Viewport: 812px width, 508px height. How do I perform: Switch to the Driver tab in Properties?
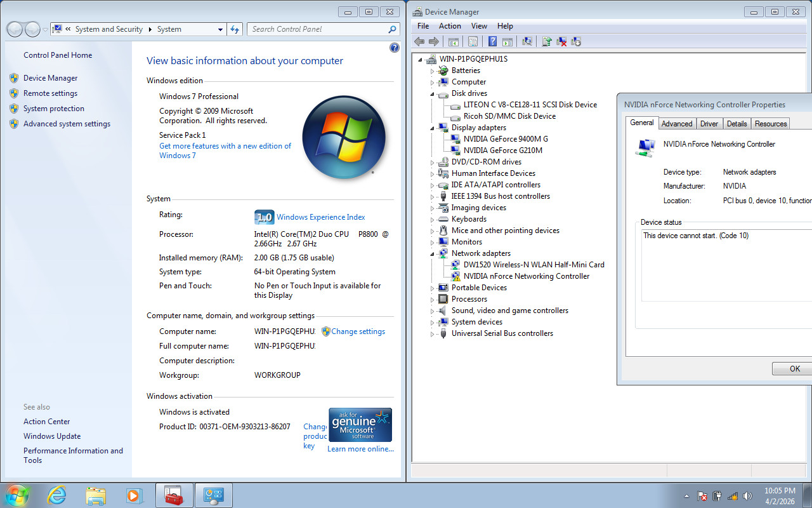pos(709,124)
